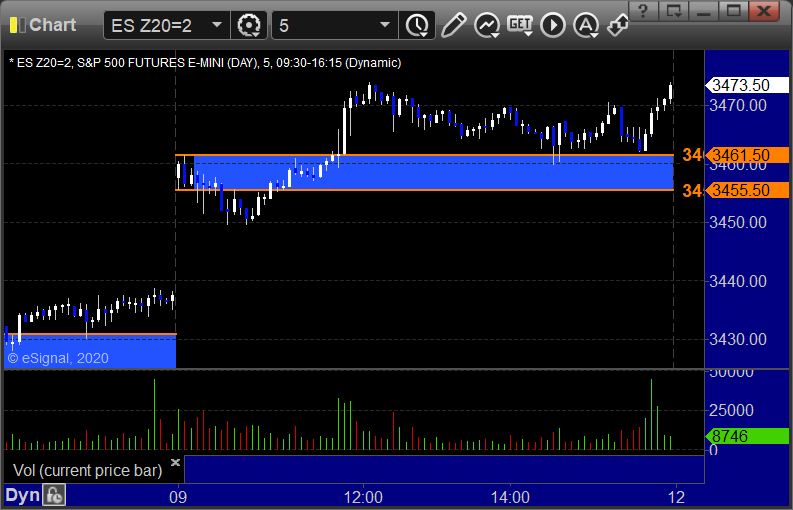The height and width of the screenshot is (510, 793).
Task: Open the symbol settings gear icon
Action: coord(249,25)
